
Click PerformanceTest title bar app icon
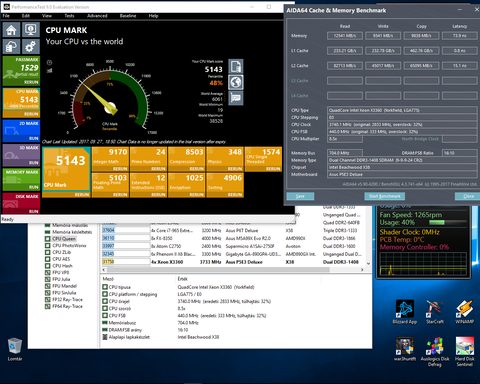tap(6, 7)
